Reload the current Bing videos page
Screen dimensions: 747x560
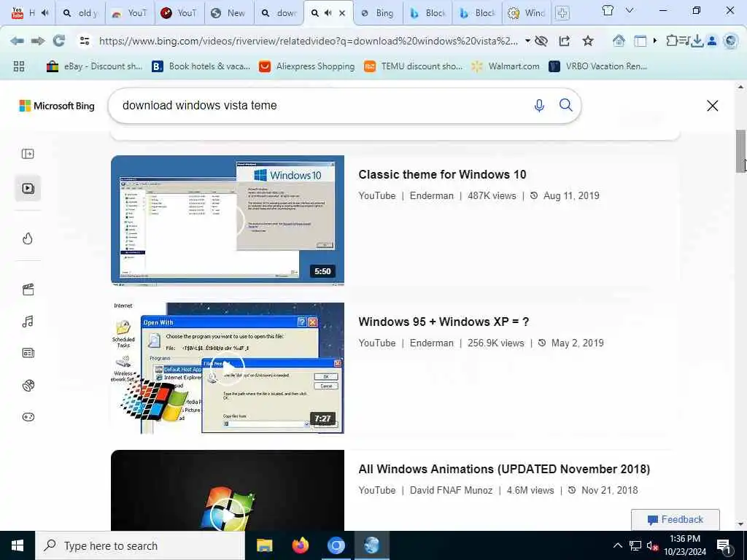59,41
